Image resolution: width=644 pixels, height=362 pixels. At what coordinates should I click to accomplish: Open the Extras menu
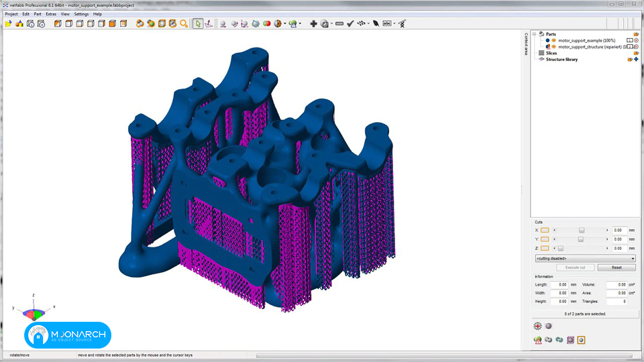51,14
